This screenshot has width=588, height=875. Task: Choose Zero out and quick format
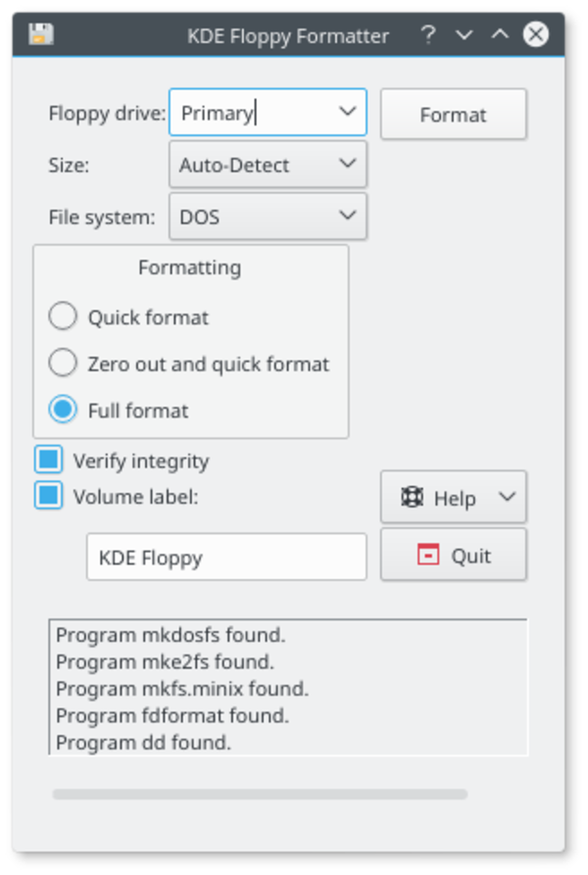(x=63, y=364)
